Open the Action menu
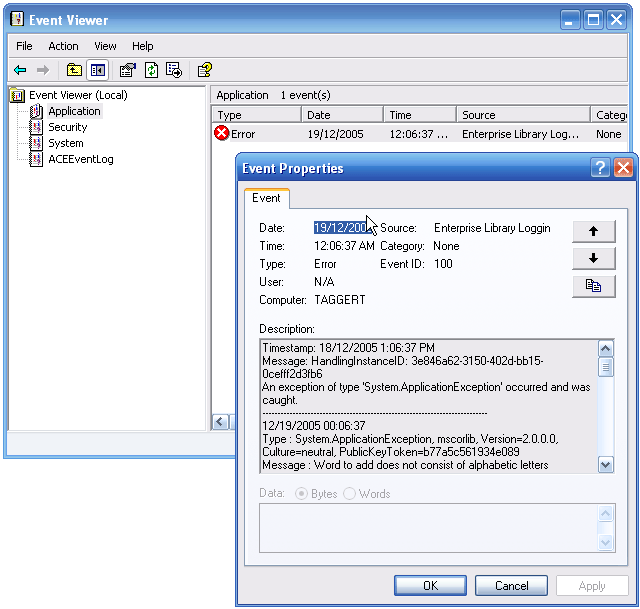Viewport: 640px width, 609px height. point(63,46)
